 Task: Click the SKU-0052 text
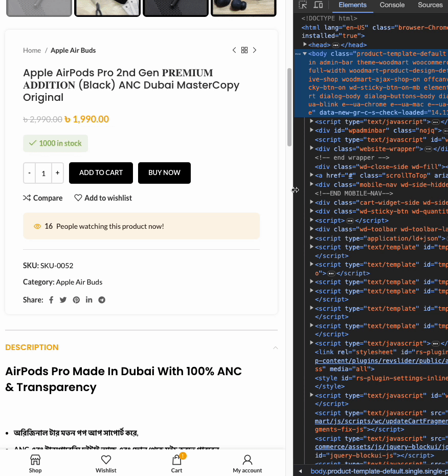57,266
